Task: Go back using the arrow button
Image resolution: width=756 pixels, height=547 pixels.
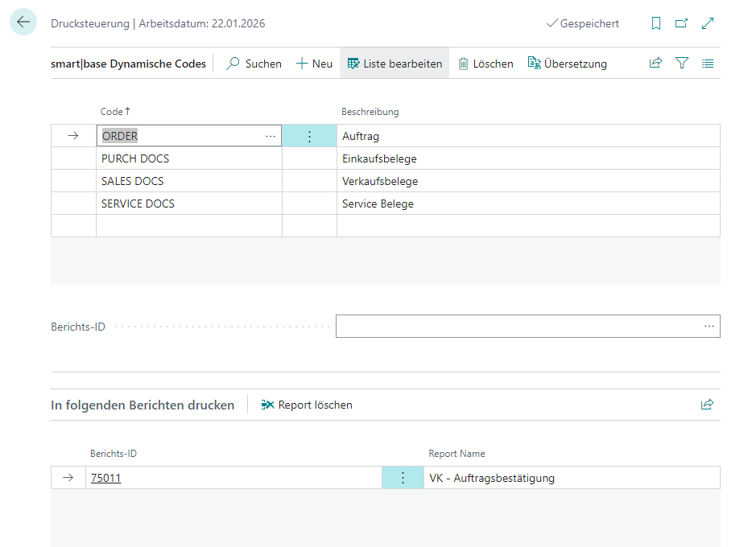Action: point(23,23)
